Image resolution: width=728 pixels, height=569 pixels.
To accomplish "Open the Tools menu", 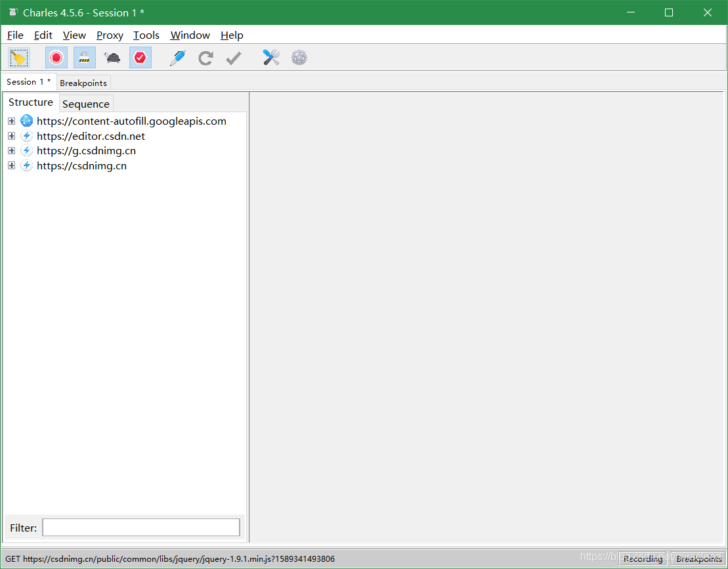I will (146, 35).
